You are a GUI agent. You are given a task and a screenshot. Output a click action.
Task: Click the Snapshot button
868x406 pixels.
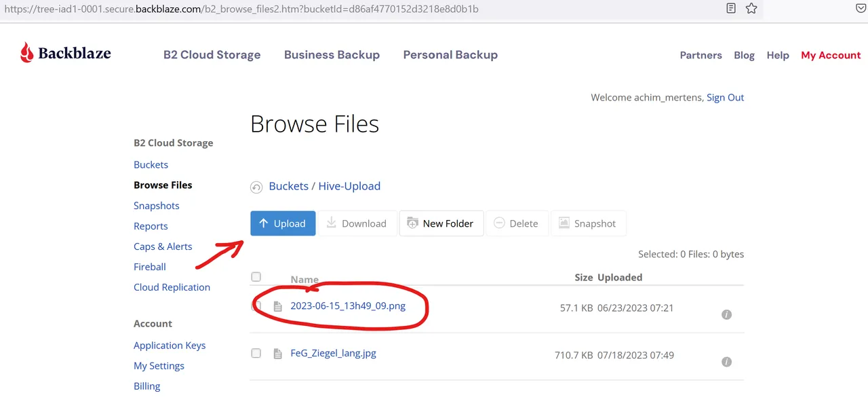coord(589,223)
